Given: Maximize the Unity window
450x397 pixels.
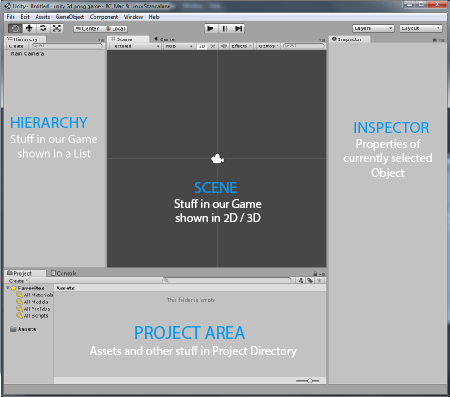Looking at the screenshot, I should click(421, 4).
